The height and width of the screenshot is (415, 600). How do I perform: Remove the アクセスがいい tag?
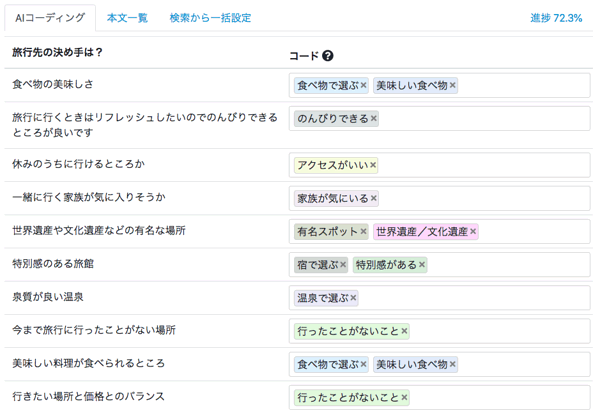pyautogui.click(x=373, y=165)
